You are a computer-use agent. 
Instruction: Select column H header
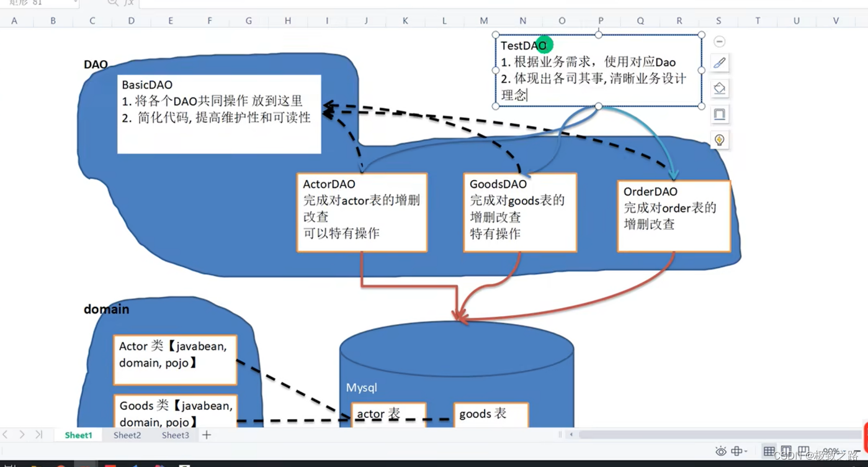(x=287, y=21)
